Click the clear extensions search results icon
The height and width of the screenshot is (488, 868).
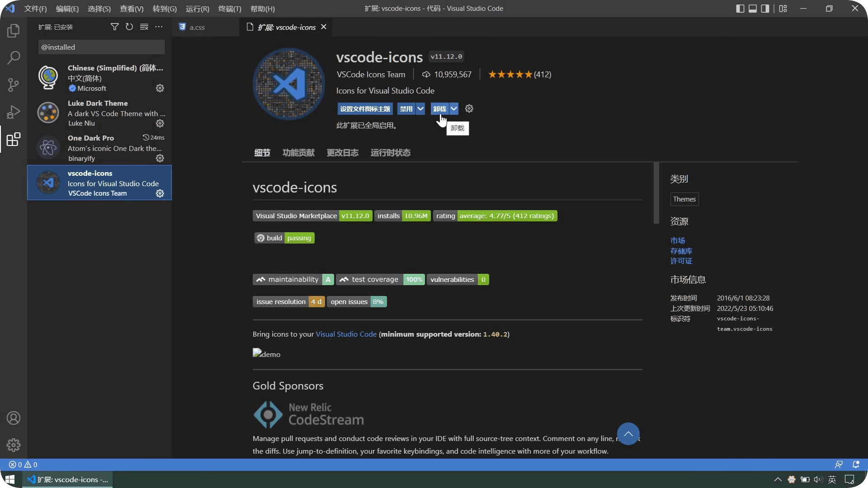pos(144,27)
